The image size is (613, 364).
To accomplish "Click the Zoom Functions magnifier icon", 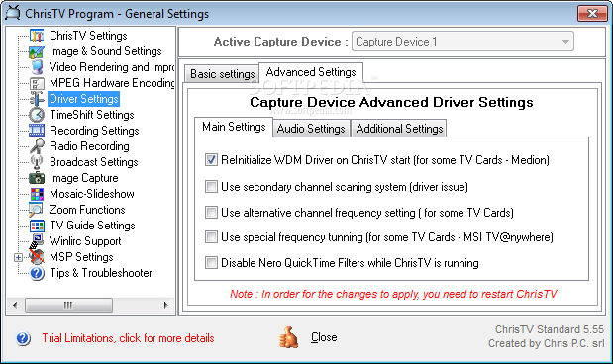I will coord(36,210).
